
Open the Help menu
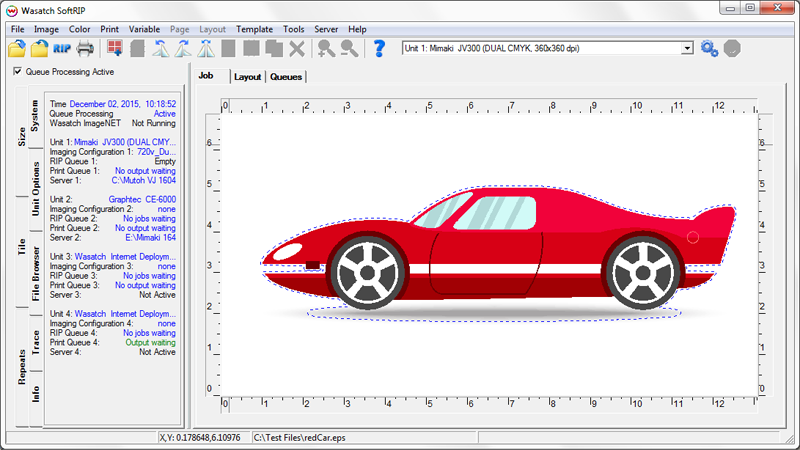click(357, 29)
